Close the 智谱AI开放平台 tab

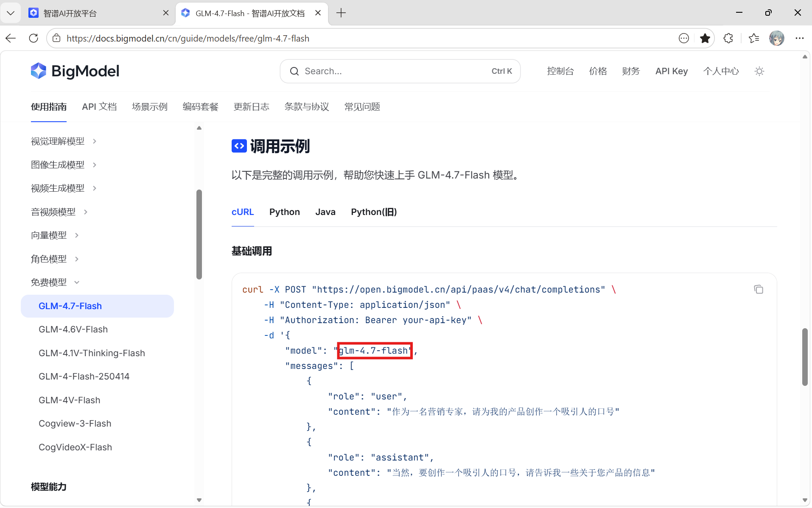click(x=166, y=13)
